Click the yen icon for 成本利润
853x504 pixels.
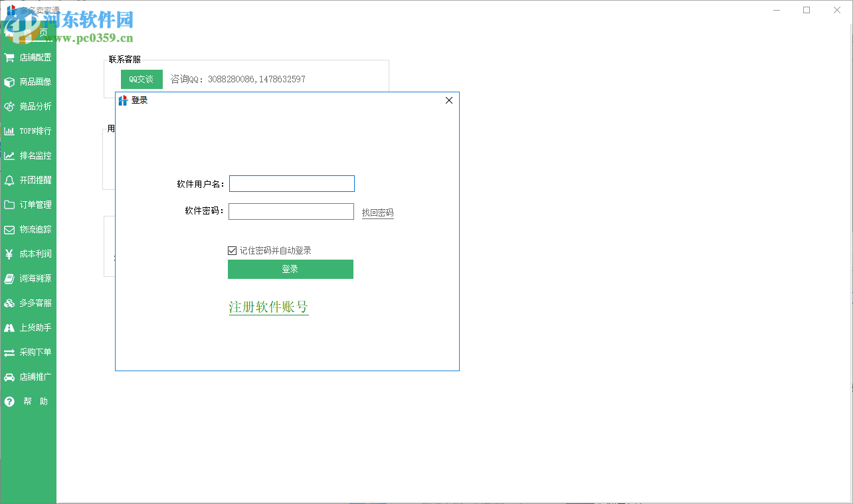(x=9, y=254)
